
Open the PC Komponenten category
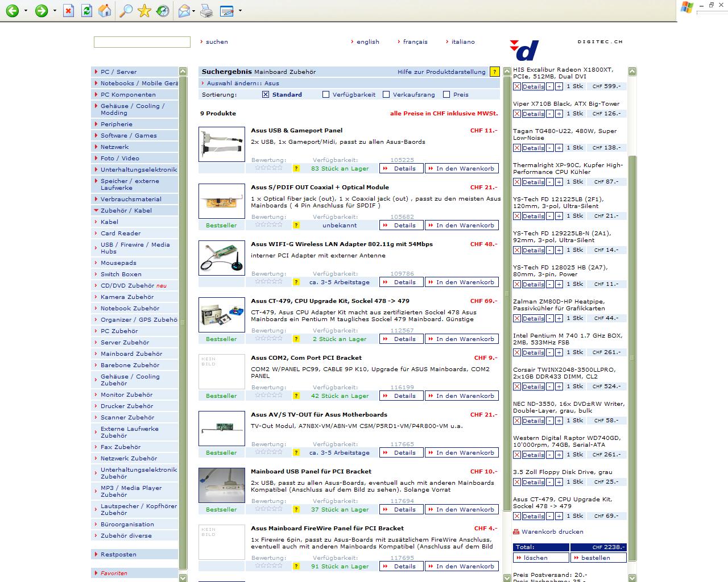[x=128, y=94]
